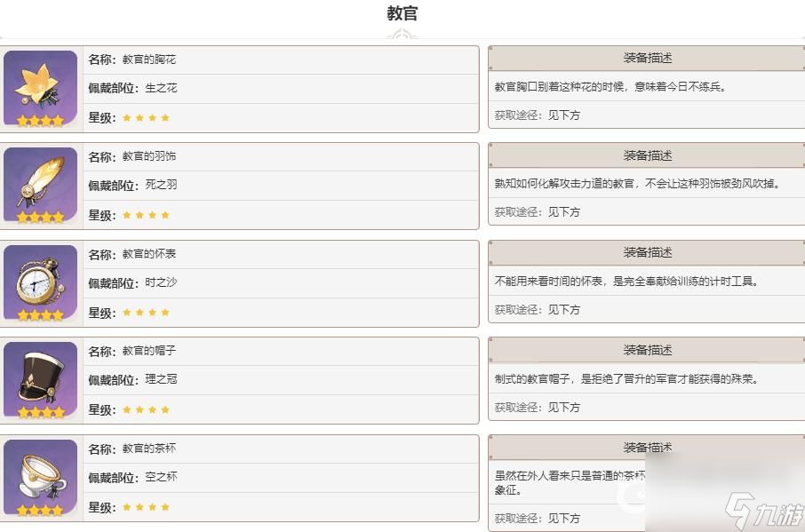Click the 教官的羽饰 feather artifact icon
Viewport: 805px width, 532px height.
coord(41,186)
